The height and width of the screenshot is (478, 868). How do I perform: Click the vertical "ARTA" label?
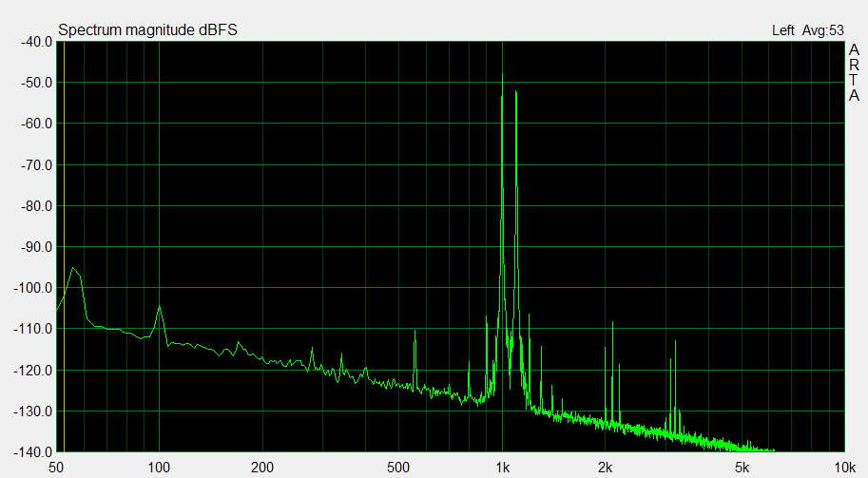[x=854, y=73]
